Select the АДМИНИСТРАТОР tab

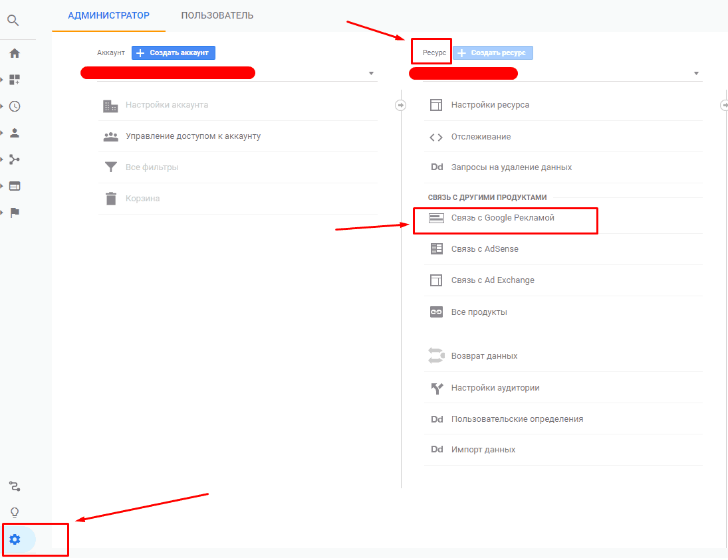coord(108,15)
